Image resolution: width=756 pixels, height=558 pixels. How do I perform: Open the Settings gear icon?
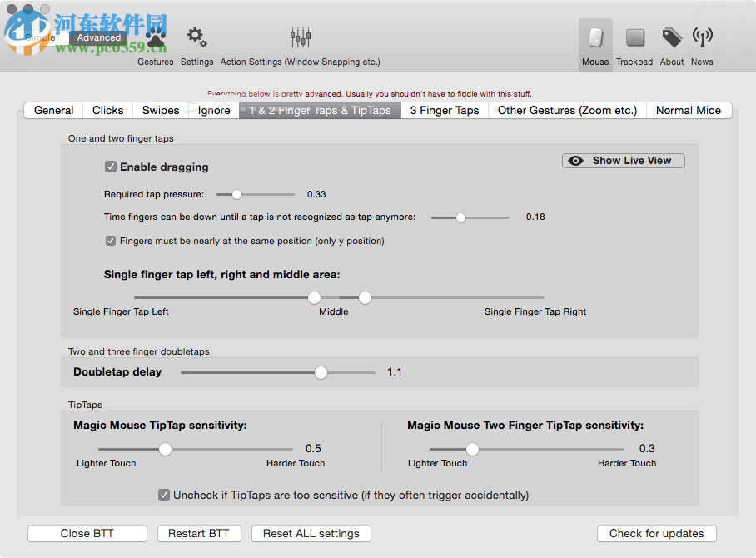196,37
